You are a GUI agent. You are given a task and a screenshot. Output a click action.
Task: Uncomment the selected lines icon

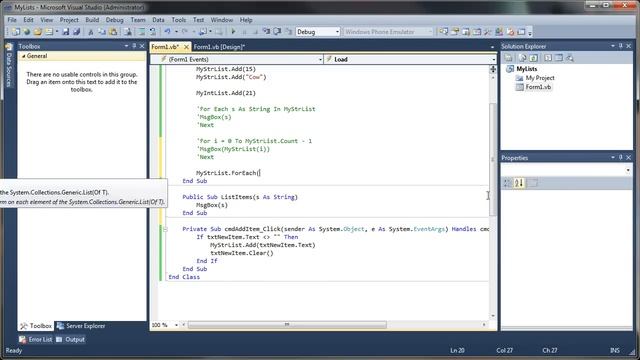(x=152, y=31)
